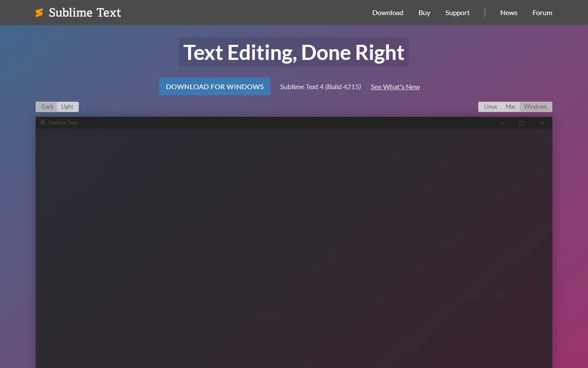Select the Mac platform preview
The image size is (588, 368).
tap(510, 106)
